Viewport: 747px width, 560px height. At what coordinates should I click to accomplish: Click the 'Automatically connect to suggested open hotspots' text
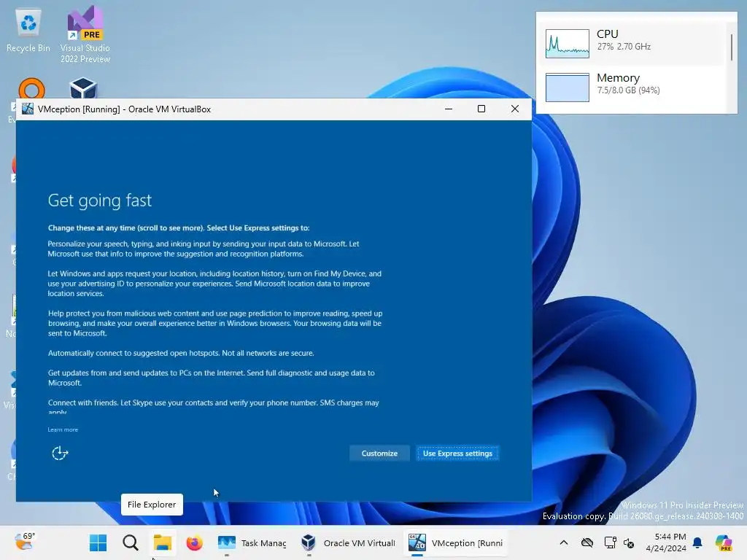pos(181,353)
